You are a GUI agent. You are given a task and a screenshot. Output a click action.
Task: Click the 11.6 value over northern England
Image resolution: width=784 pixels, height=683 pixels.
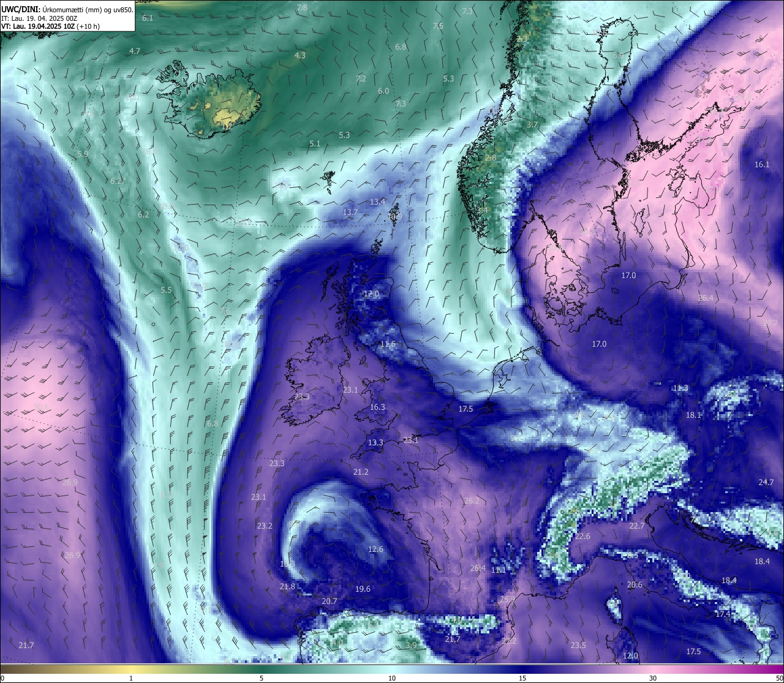(387, 344)
